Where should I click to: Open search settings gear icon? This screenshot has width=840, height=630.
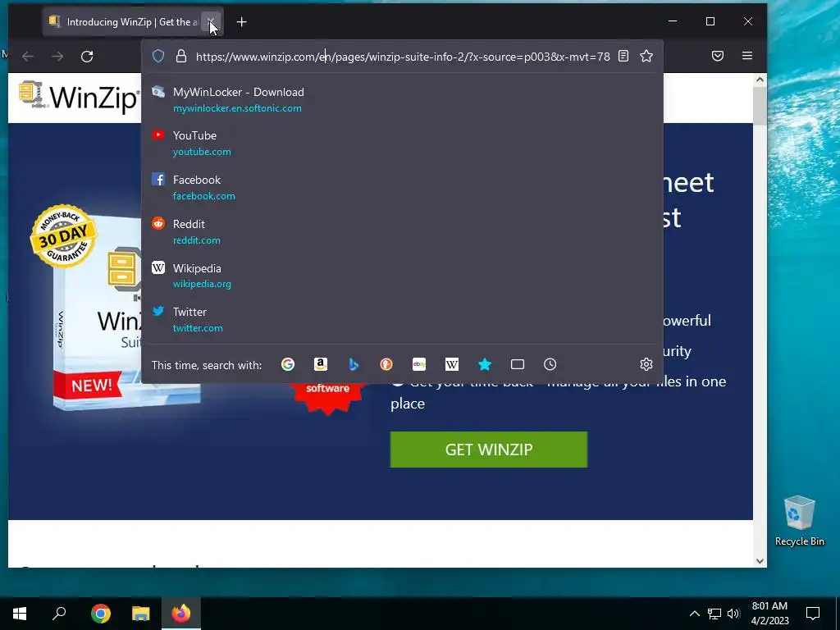point(646,364)
